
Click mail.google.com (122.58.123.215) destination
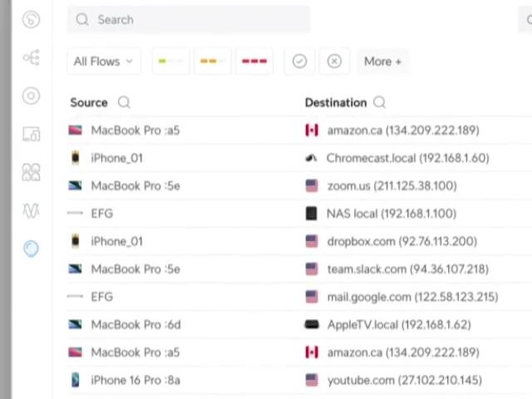412,297
